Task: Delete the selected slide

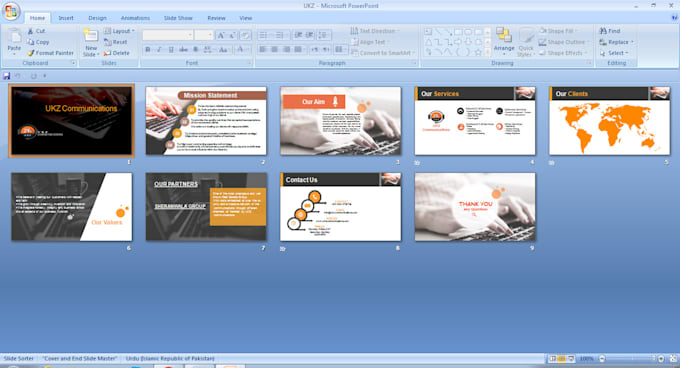Action: tap(117, 53)
